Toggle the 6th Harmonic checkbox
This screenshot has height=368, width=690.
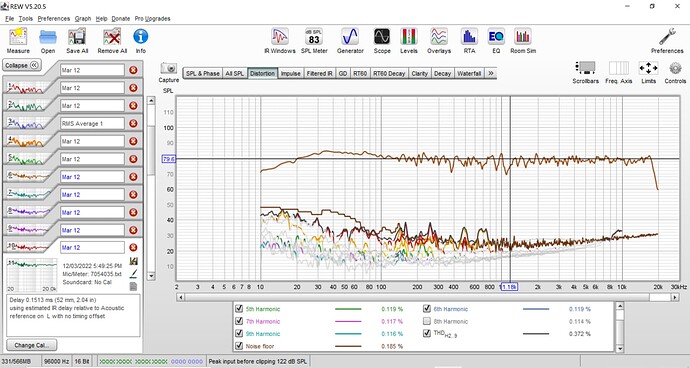pos(426,309)
